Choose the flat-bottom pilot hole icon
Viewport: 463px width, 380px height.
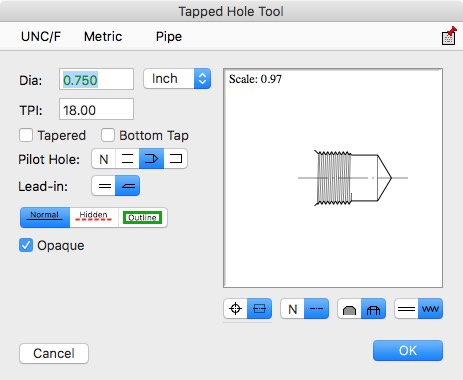click(x=175, y=159)
